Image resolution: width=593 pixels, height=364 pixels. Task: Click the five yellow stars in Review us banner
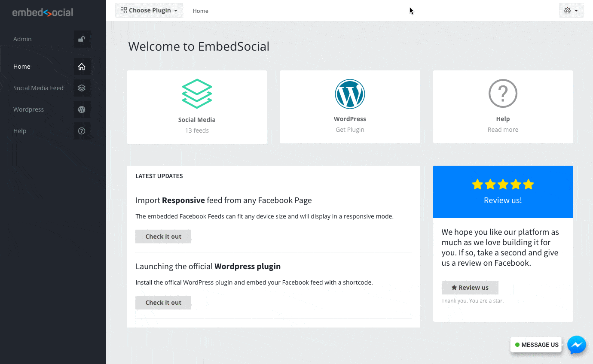click(x=503, y=185)
